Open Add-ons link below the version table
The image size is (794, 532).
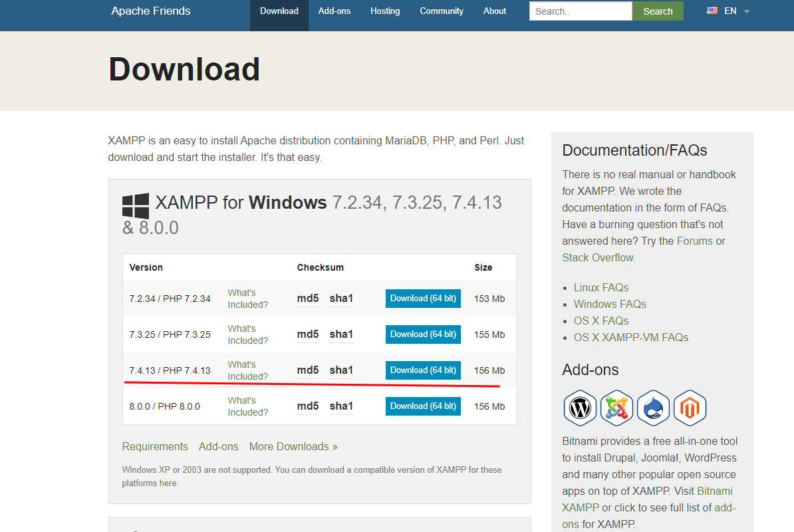coord(218,446)
